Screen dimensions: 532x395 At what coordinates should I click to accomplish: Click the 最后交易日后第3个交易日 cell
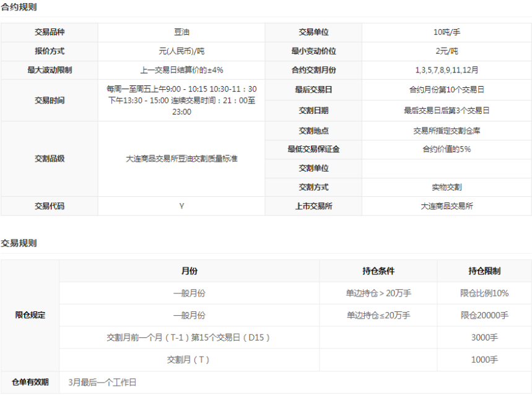coord(446,111)
